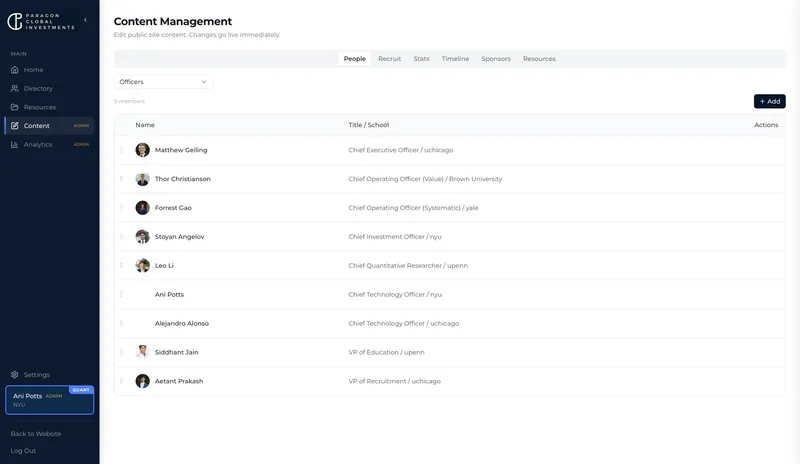Click Aetant Prakash's avatar photo
The image size is (800, 464).
pyautogui.click(x=142, y=381)
